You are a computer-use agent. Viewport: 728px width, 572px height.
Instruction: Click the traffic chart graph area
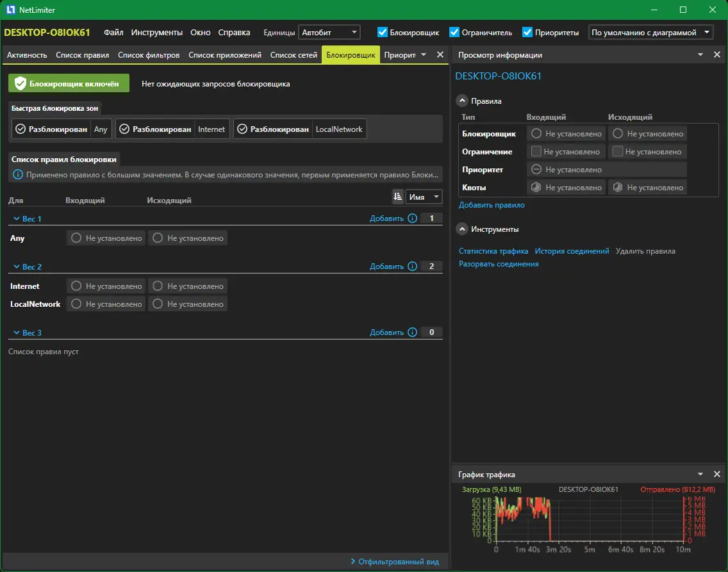pos(590,519)
